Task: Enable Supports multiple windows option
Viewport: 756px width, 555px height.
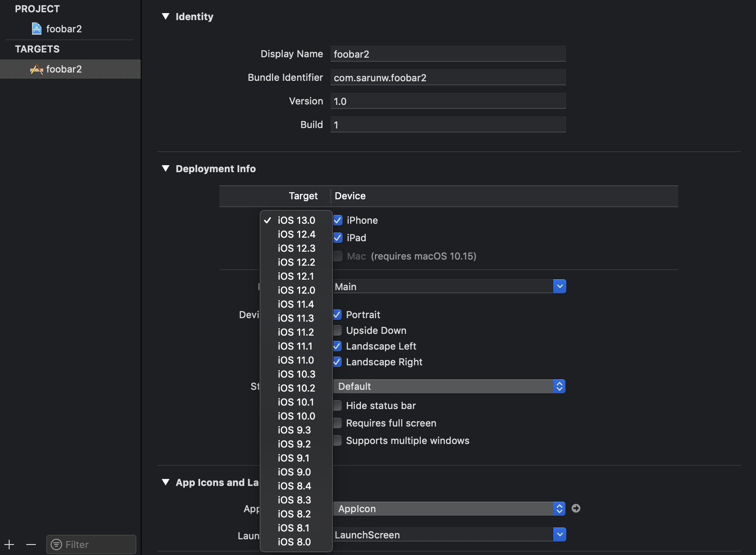Action: point(337,441)
